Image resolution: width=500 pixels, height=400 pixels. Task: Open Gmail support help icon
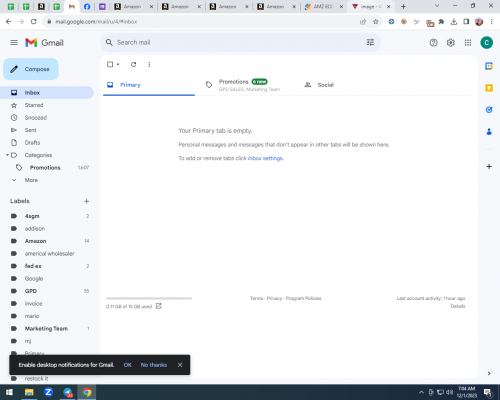point(433,43)
